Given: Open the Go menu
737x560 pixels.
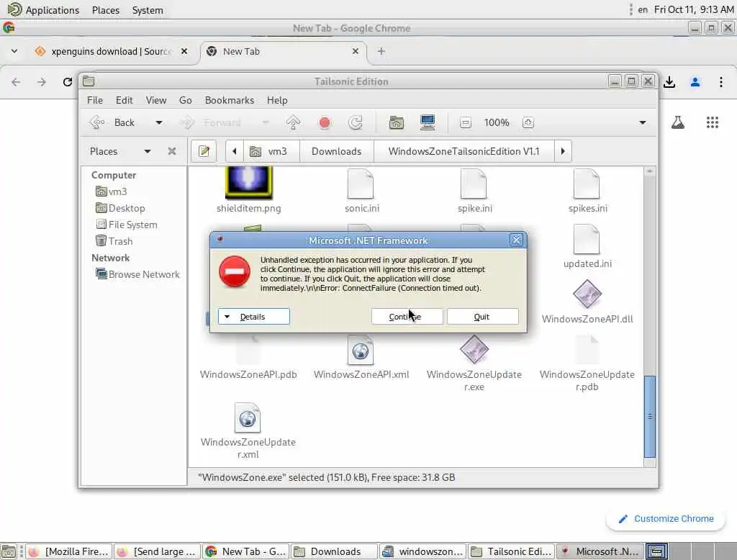Looking at the screenshot, I should point(185,100).
